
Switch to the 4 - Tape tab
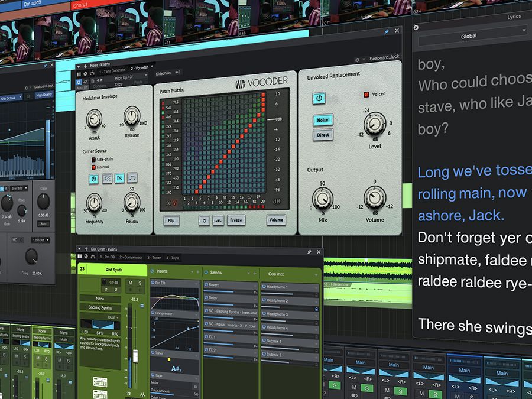click(173, 258)
